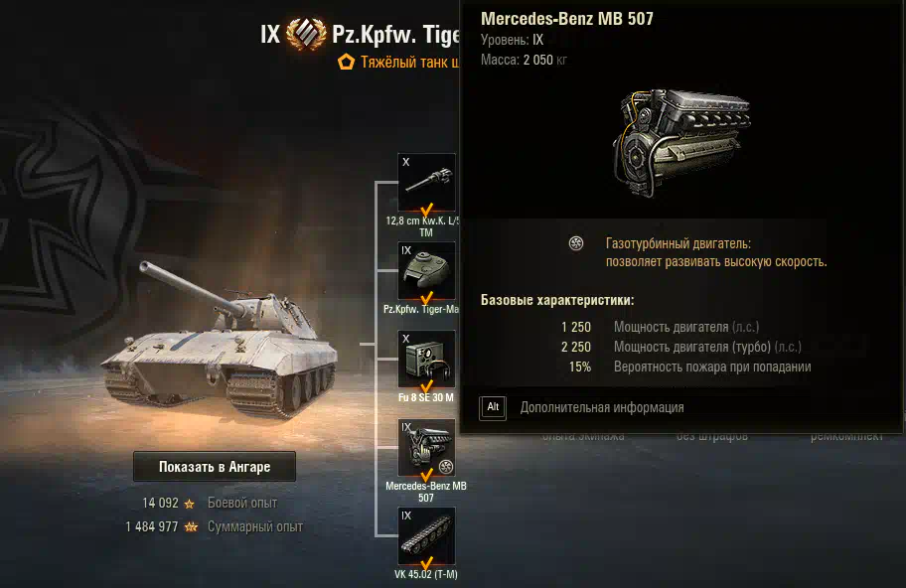The height and width of the screenshot is (588, 906).
Task: Click the Alt key additional information hint
Action: (493, 408)
